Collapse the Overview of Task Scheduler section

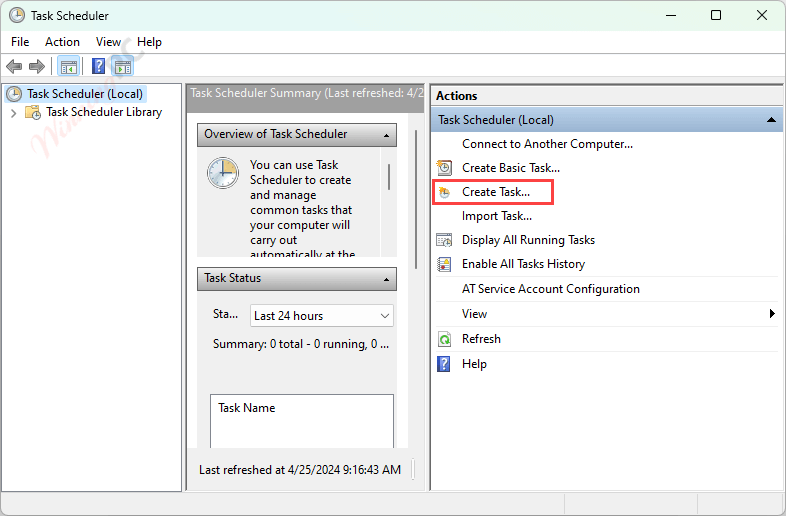click(x=386, y=135)
